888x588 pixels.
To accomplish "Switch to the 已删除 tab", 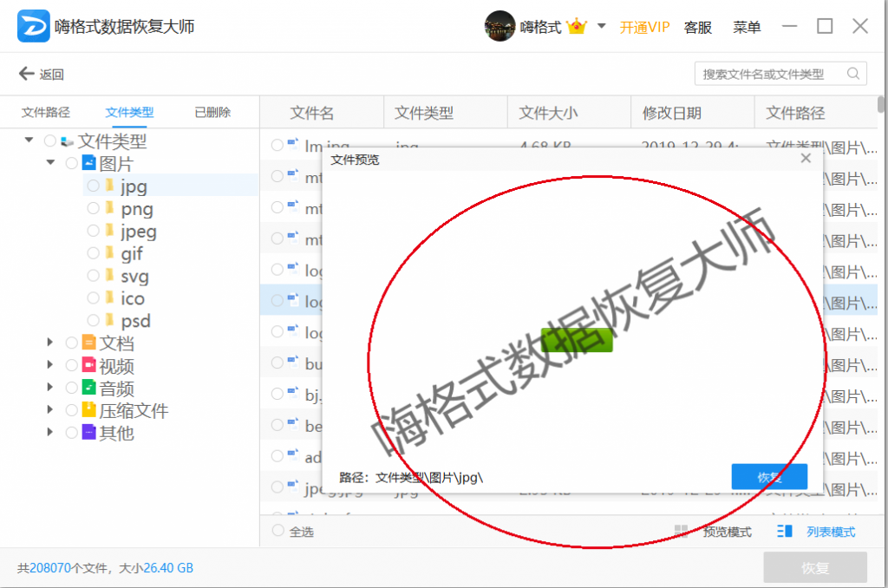I will coord(212,112).
